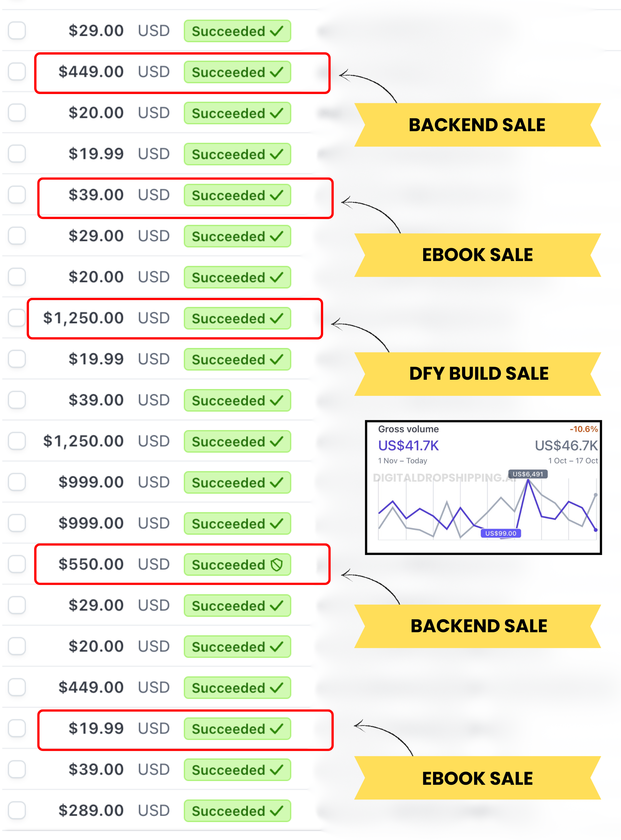This screenshot has height=840, width=621.
Task: Click the shield icon on the $550.00 badge
Action: pyautogui.click(x=277, y=564)
